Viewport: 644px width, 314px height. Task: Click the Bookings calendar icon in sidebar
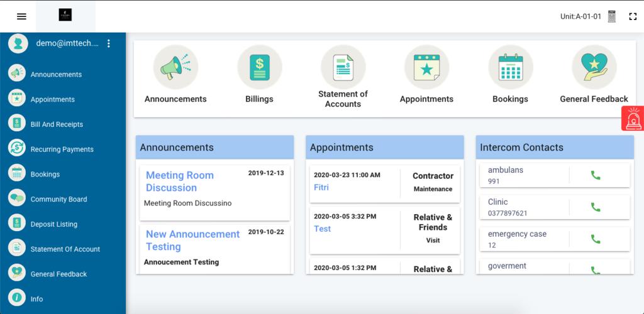[x=17, y=173]
